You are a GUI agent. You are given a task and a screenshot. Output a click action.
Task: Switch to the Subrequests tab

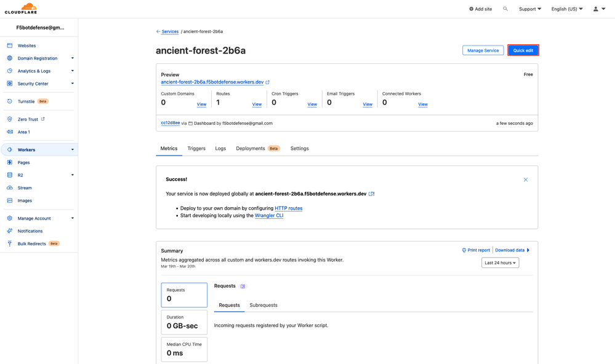coord(263,306)
